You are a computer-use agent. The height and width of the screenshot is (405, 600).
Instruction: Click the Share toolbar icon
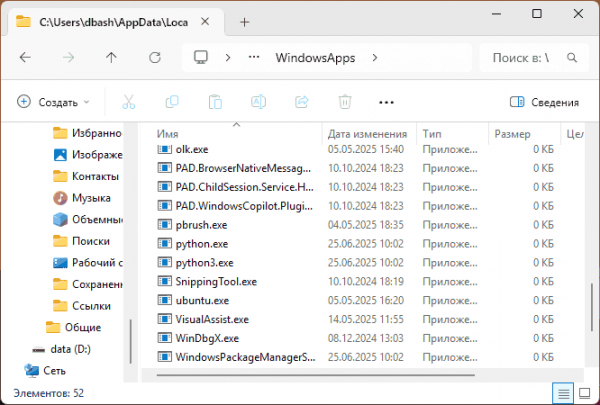click(x=302, y=102)
